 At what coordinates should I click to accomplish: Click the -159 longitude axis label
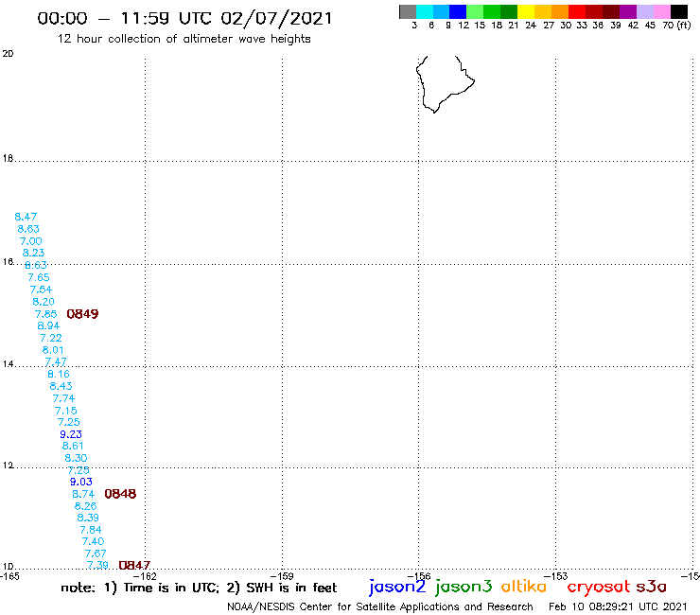pyautogui.click(x=282, y=576)
